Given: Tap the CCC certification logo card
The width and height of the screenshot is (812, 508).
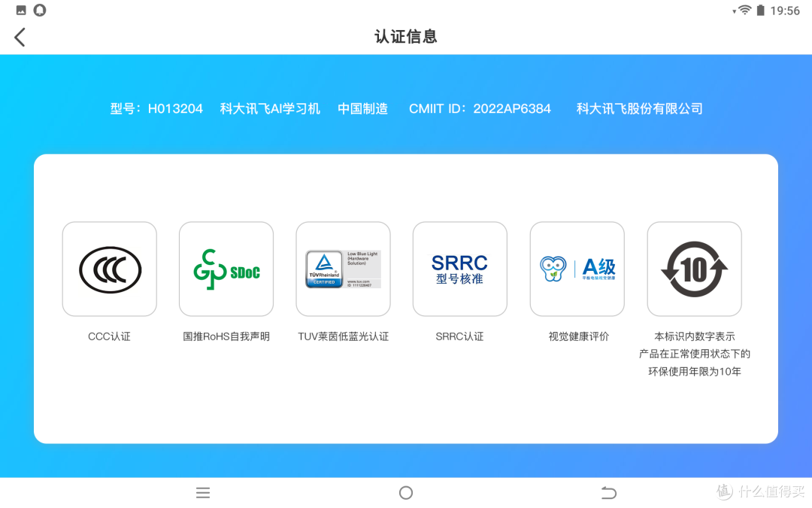Looking at the screenshot, I should (109, 269).
